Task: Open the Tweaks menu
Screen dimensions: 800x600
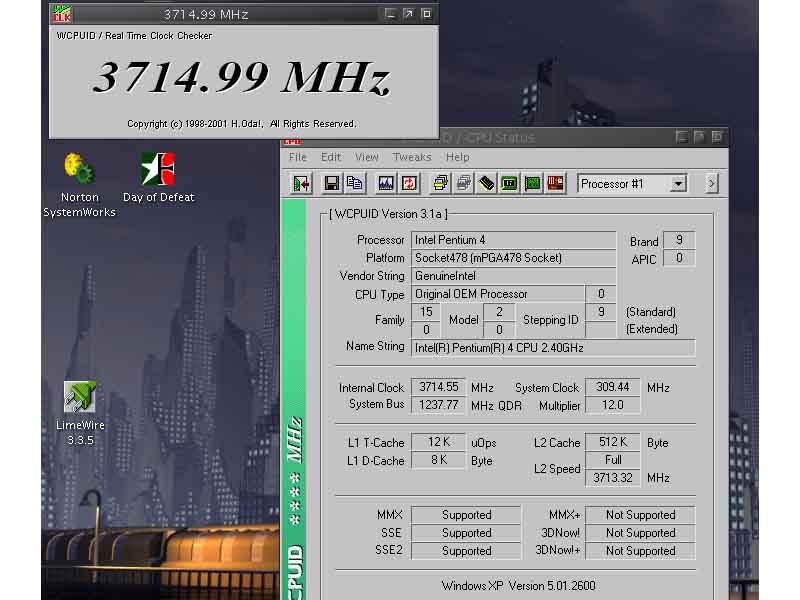Action: (412, 157)
